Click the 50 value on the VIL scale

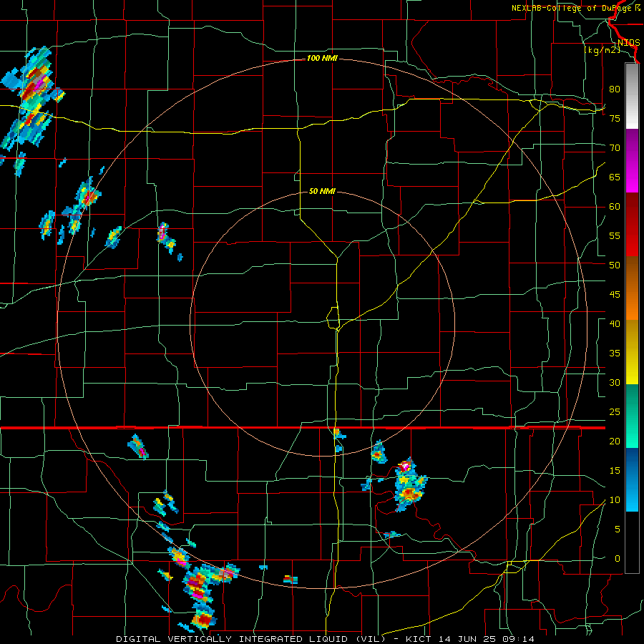615,265
